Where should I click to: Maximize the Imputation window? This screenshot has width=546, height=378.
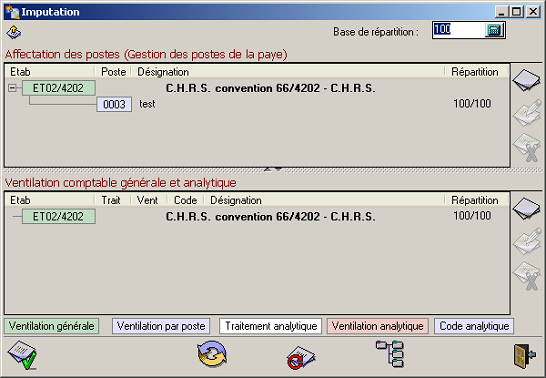pos(517,12)
